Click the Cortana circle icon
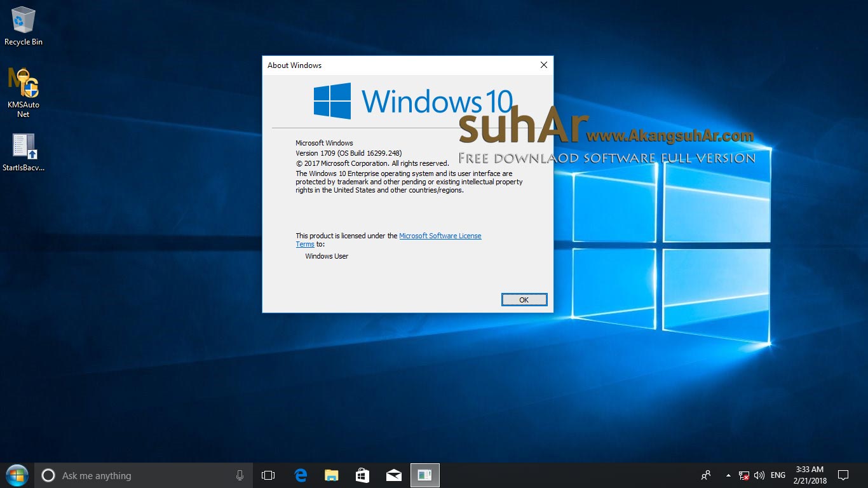This screenshot has width=868, height=488. tap(48, 475)
